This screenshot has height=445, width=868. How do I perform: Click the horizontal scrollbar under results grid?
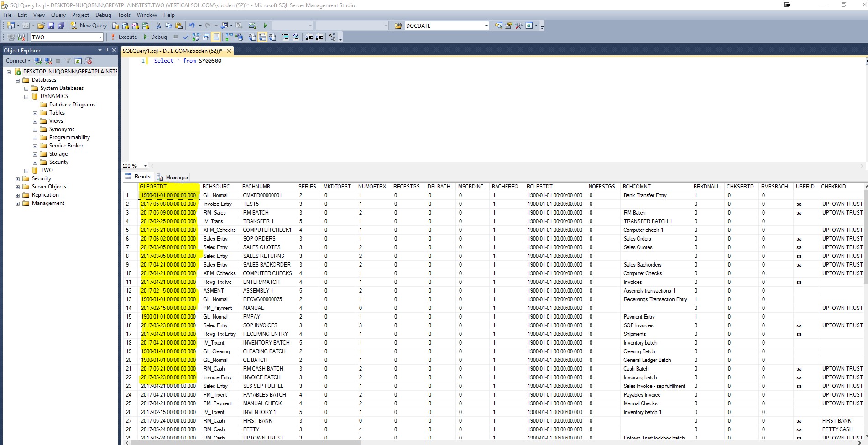tap(246, 442)
